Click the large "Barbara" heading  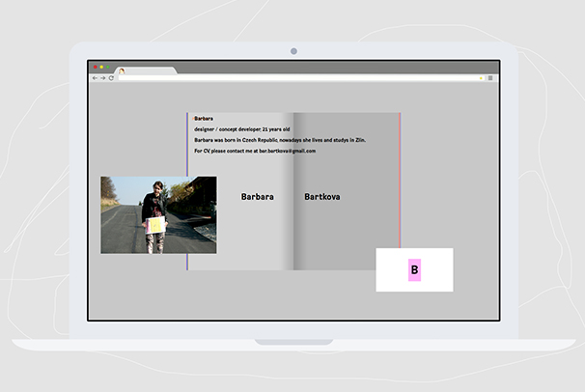click(257, 197)
